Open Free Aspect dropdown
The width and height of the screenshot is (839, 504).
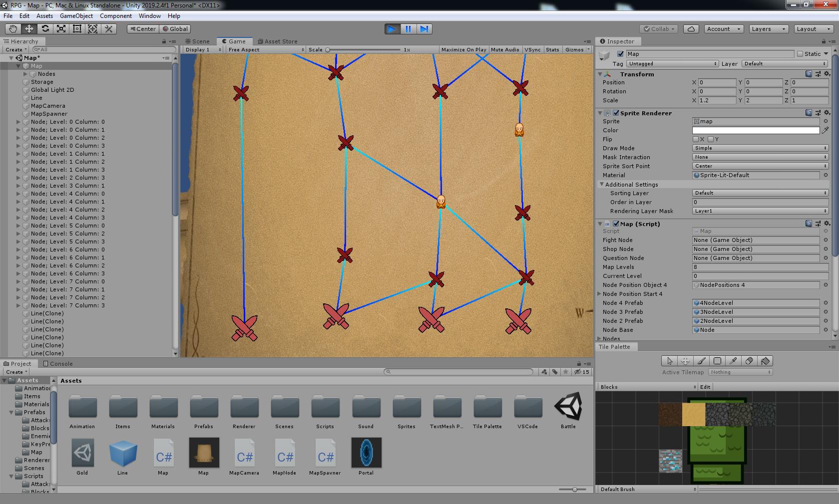coord(266,49)
